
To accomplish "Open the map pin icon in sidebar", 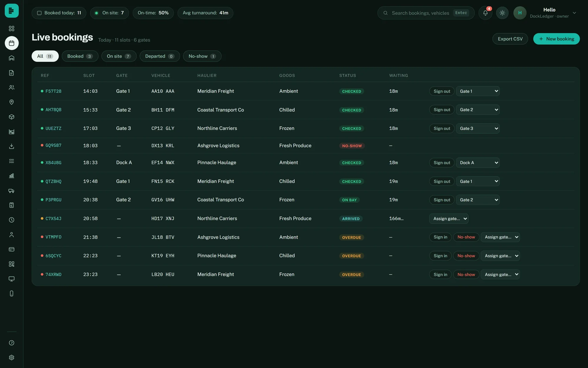I will tap(11, 102).
